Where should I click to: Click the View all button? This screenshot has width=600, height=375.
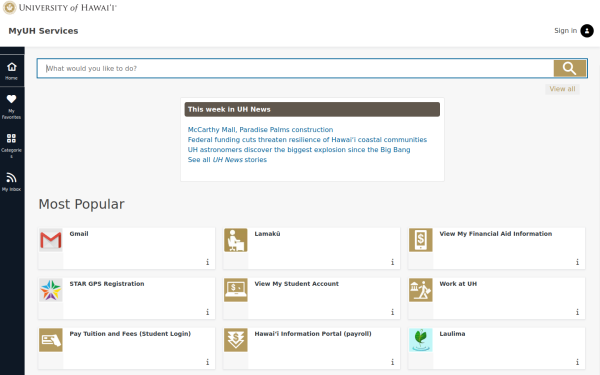pos(562,89)
